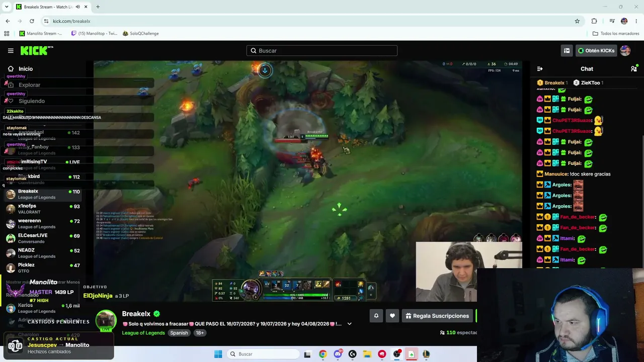The image size is (644, 362).
Task: Open SoloQChallenge bookmark
Action: [x=141, y=34]
